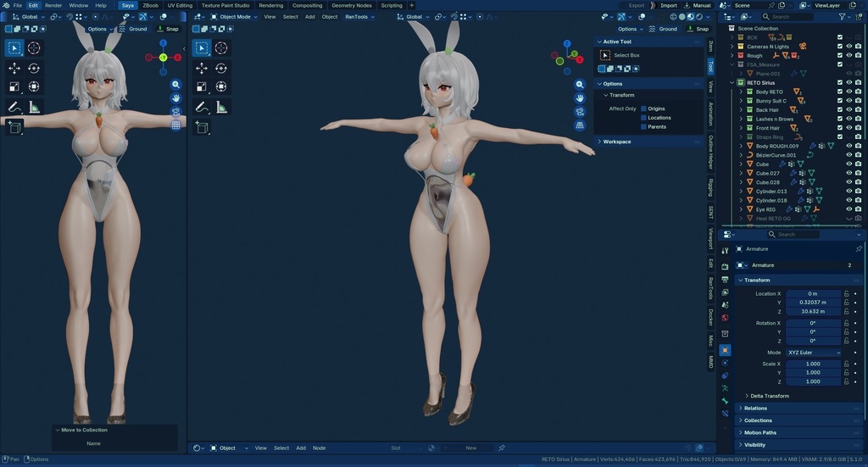Select the Rotate tool in center viewport
Viewport: 868px width, 467px height.
tap(221, 68)
